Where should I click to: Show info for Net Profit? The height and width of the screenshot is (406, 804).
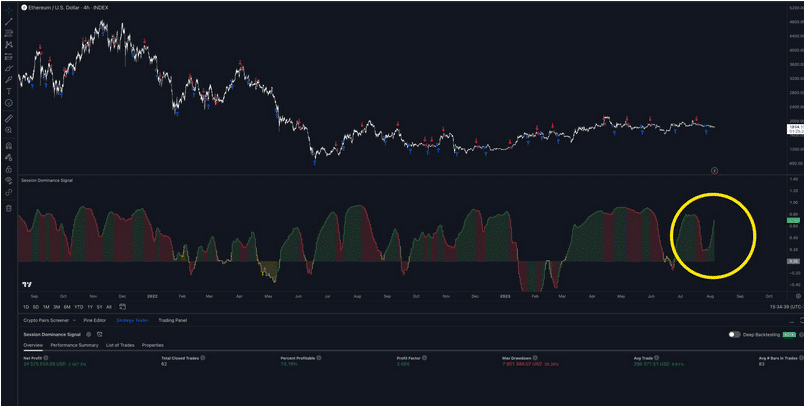tap(46, 358)
